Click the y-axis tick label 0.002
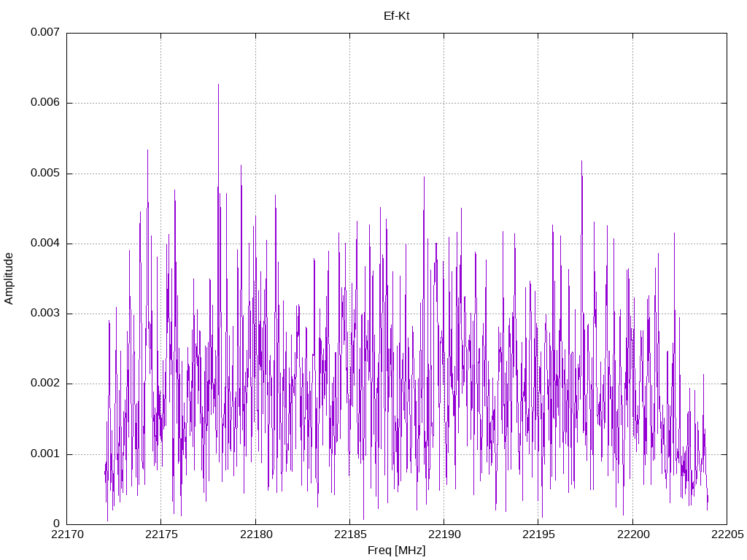 point(45,384)
